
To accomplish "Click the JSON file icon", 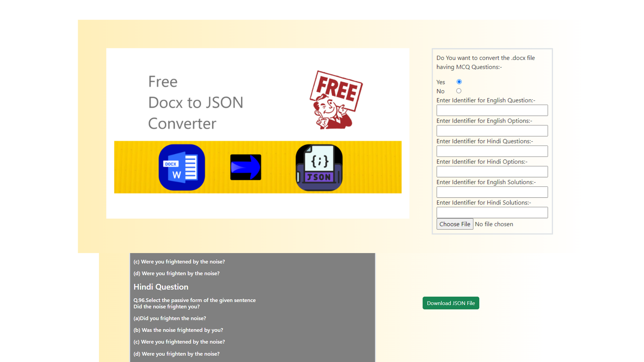I will click(x=319, y=167).
